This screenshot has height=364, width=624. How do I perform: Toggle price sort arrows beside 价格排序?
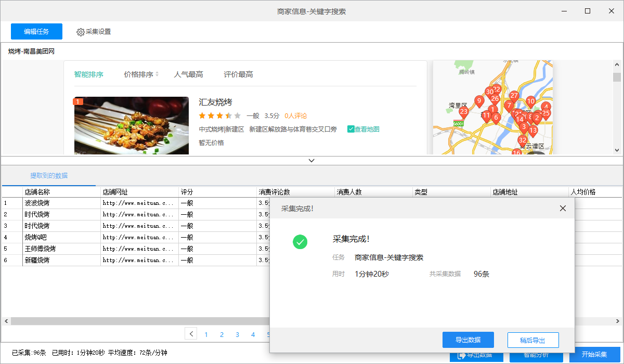pyautogui.click(x=157, y=74)
